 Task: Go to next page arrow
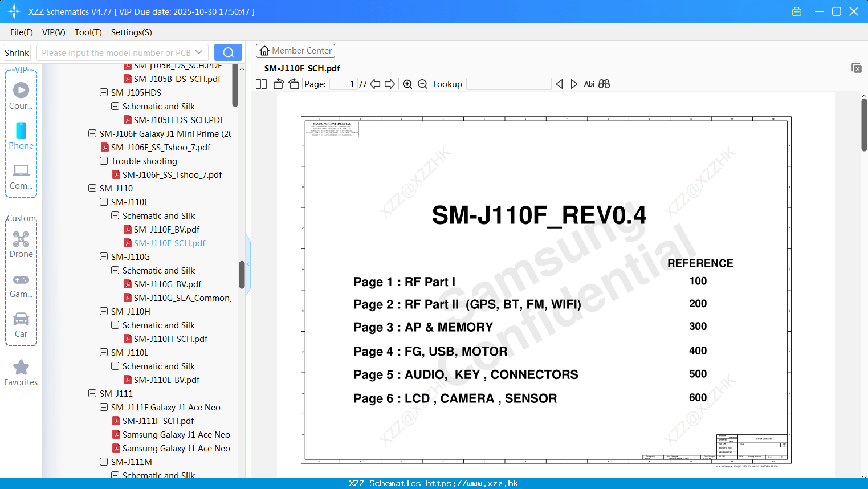390,84
